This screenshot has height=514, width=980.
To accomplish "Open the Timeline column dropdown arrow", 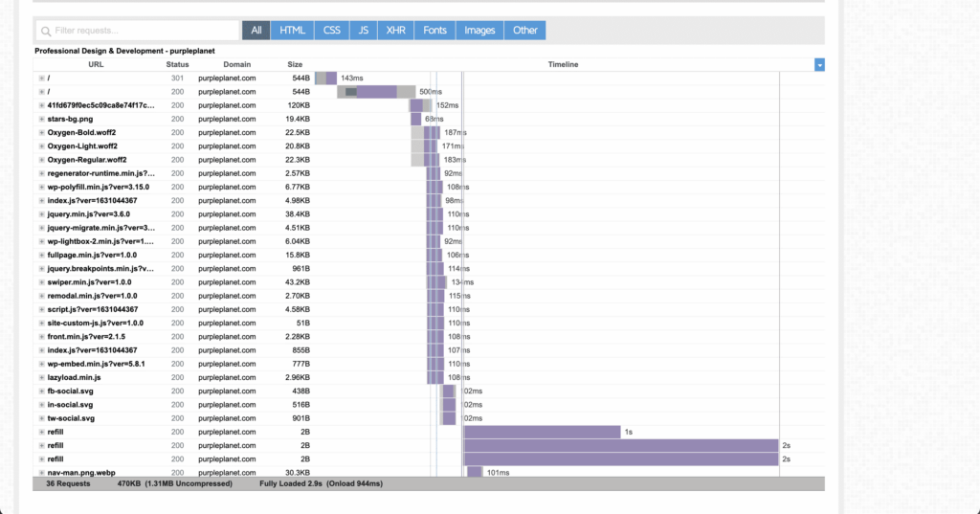I will coord(819,65).
